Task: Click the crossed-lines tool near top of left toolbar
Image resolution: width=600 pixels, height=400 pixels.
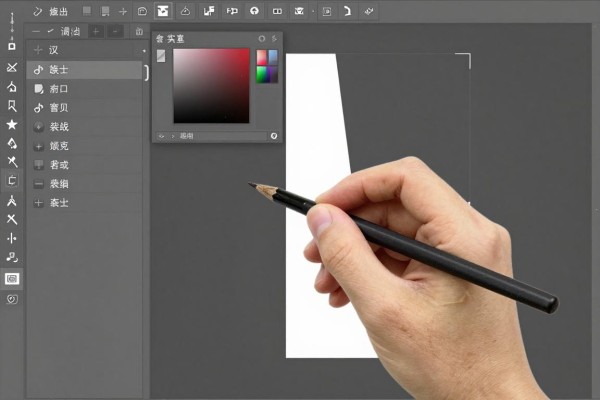Action: click(x=12, y=67)
